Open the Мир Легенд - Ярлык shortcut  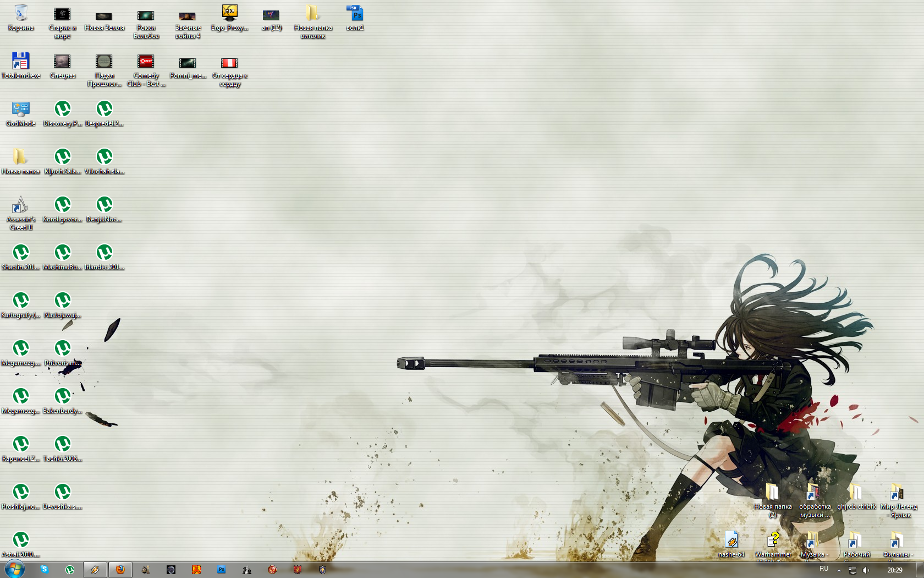pyautogui.click(x=898, y=500)
